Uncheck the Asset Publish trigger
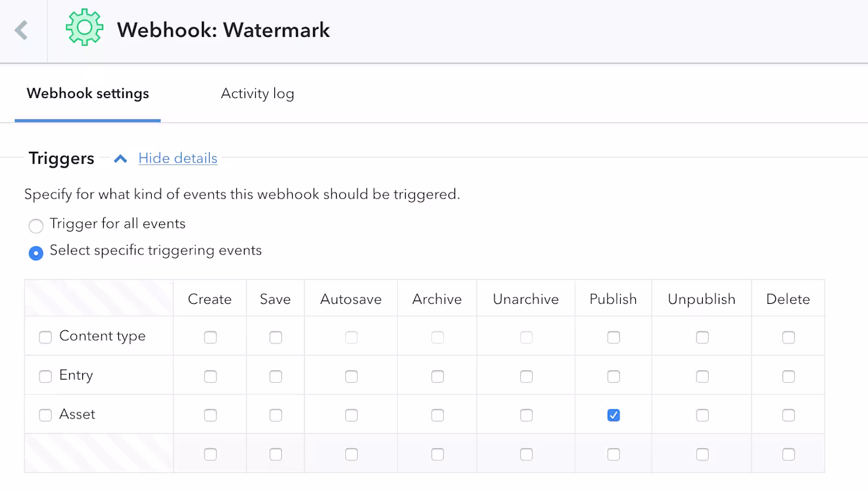The height and width of the screenshot is (492, 868). pos(614,415)
